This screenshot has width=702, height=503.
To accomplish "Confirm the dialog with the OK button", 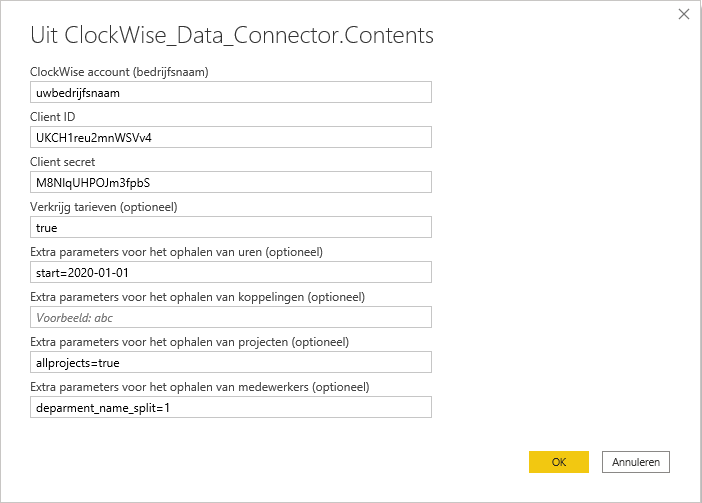I will coord(559,462).
